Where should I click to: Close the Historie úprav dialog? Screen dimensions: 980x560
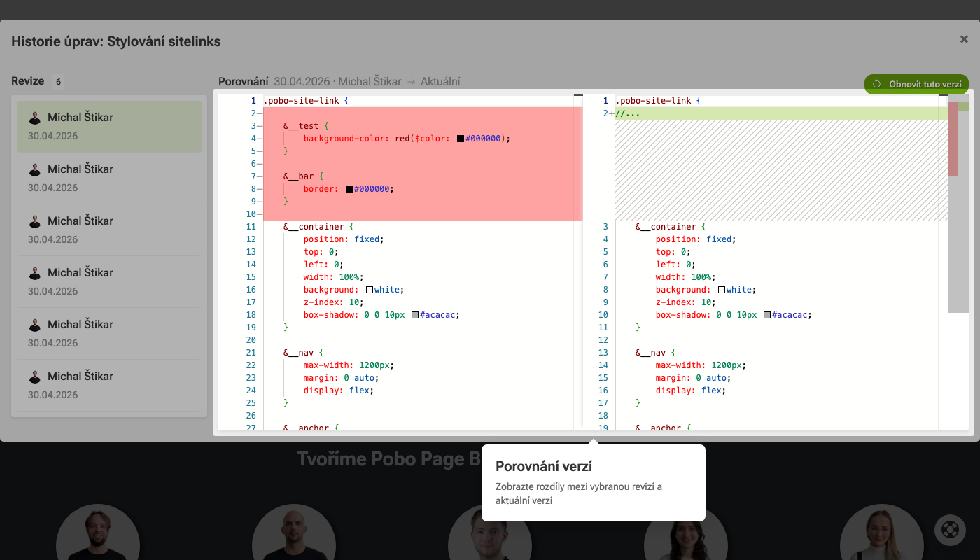coord(964,39)
